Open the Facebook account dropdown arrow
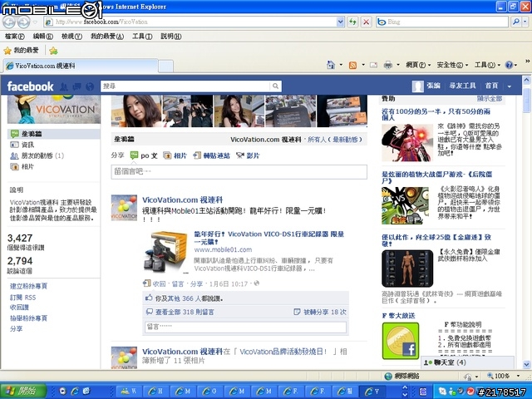 510,86
